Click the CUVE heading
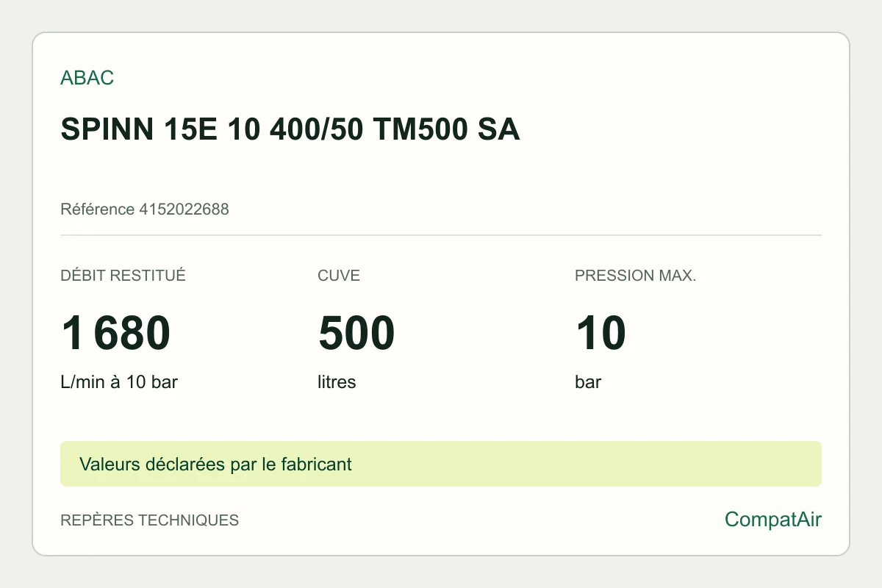Viewport: 882px width, 588px height. pyautogui.click(x=339, y=276)
